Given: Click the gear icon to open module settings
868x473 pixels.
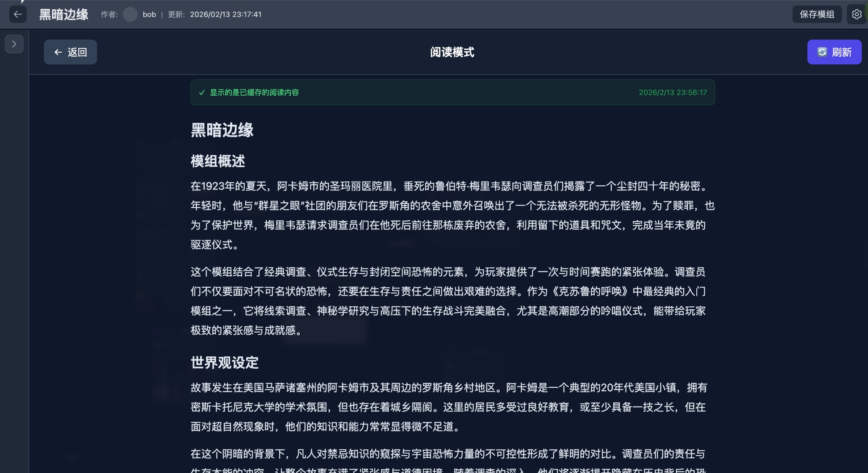Looking at the screenshot, I should 857,14.
